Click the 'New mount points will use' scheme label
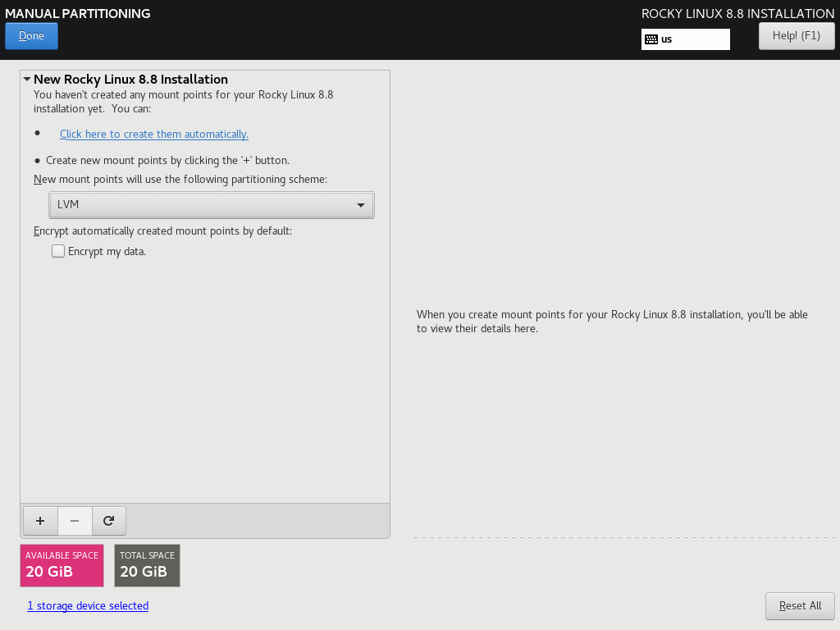This screenshot has height=630, width=840. [180, 179]
